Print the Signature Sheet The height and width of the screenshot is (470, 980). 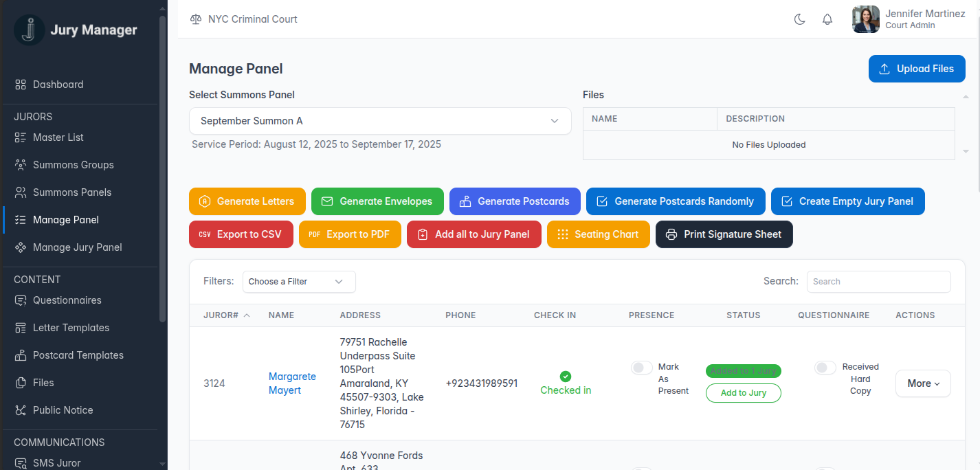click(724, 234)
